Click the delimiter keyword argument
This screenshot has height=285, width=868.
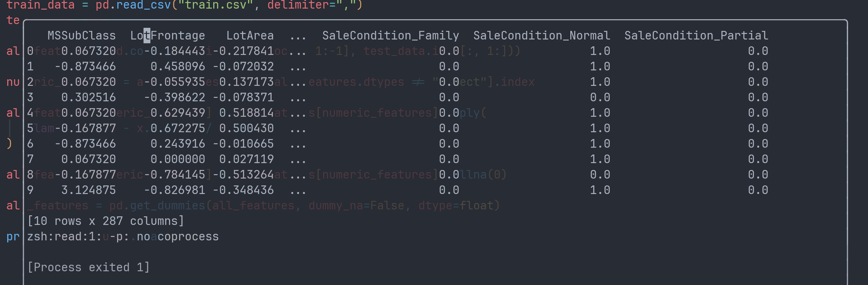(298, 5)
